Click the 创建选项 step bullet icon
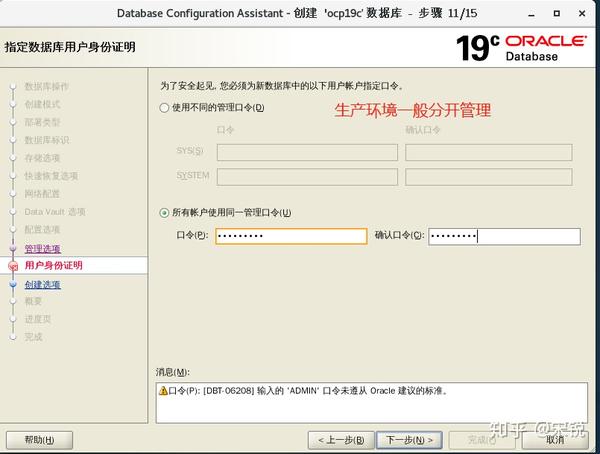This screenshot has width=600, height=454. point(13,284)
